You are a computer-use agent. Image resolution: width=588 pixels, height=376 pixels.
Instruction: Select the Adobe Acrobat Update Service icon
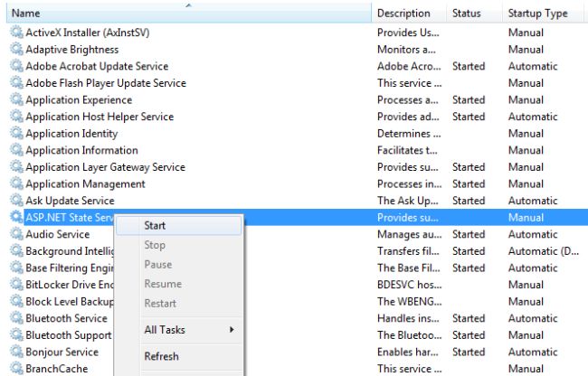point(16,66)
